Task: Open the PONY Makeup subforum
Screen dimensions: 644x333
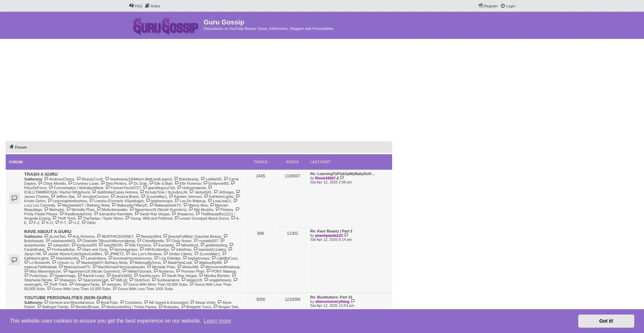Action: pos(224,271)
